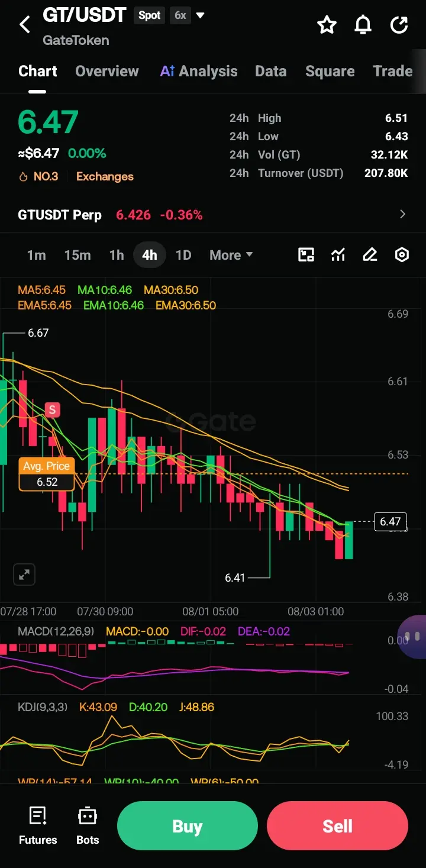The width and height of the screenshot is (426, 868).
Task: Switch to the Chart tab
Action: [38, 72]
